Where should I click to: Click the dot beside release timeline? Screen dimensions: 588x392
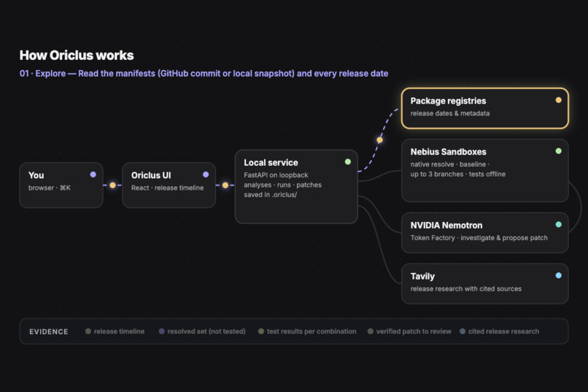tap(88, 331)
